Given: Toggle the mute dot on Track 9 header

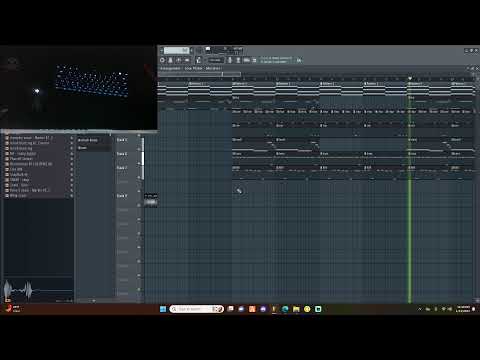Looking at the screenshot, I should [x=139, y=192].
